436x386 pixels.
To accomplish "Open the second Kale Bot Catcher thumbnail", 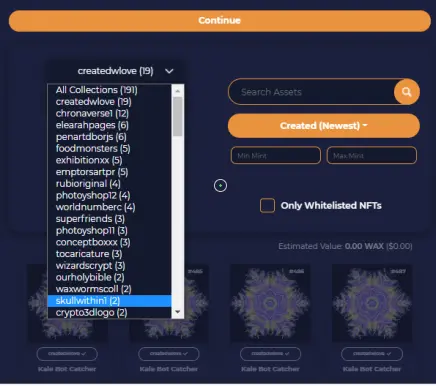I will click(x=196, y=303).
